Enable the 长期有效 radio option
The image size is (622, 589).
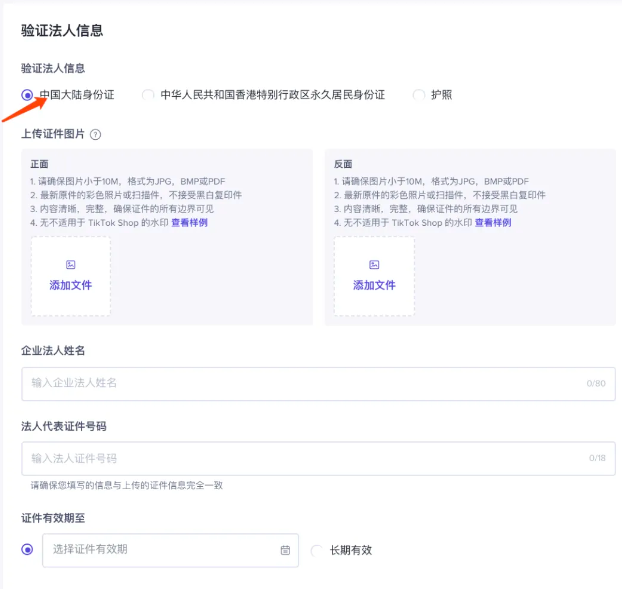pyautogui.click(x=317, y=550)
